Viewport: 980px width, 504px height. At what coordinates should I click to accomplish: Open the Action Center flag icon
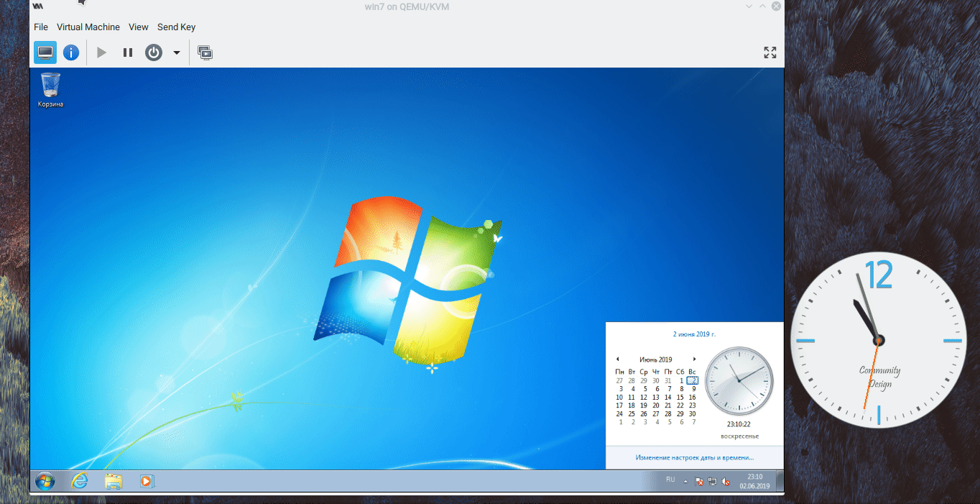699,482
